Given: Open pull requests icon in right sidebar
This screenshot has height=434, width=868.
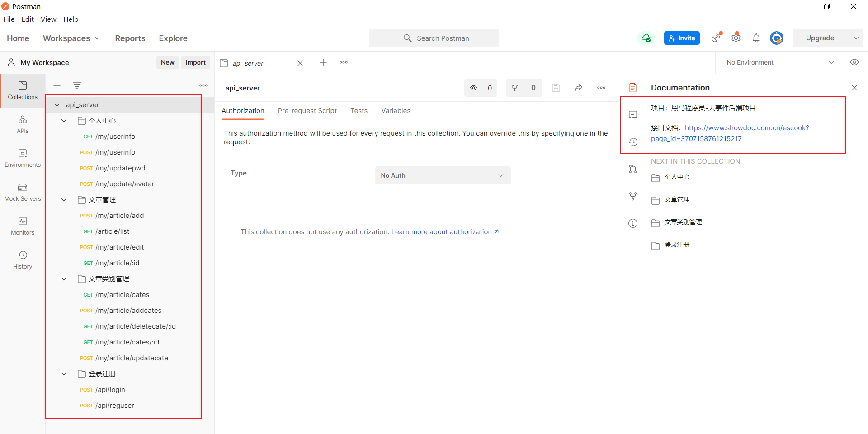Looking at the screenshot, I should point(633,169).
